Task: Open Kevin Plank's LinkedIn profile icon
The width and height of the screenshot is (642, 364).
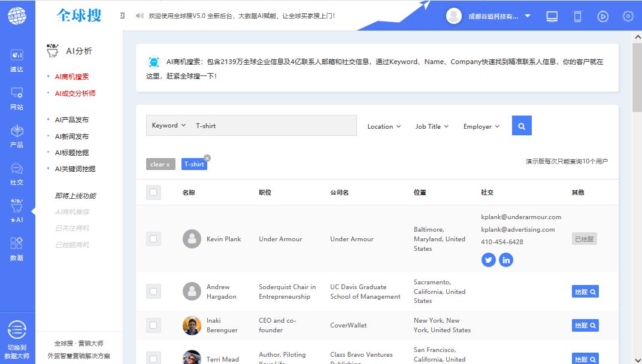Action: point(506,260)
